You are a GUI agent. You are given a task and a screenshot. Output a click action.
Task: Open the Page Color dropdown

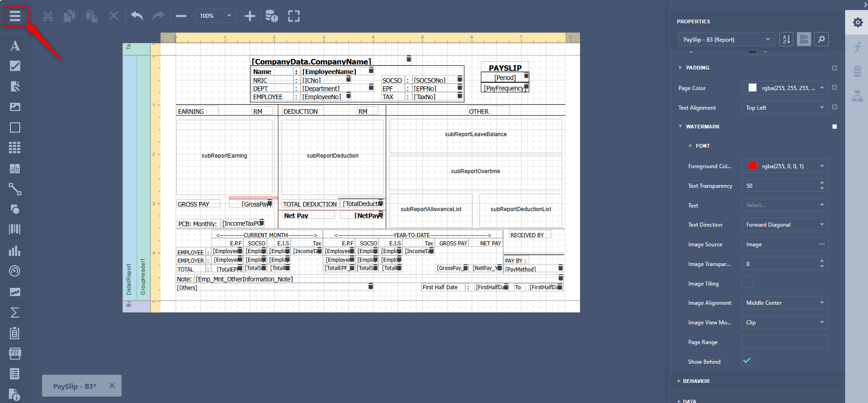(822, 88)
